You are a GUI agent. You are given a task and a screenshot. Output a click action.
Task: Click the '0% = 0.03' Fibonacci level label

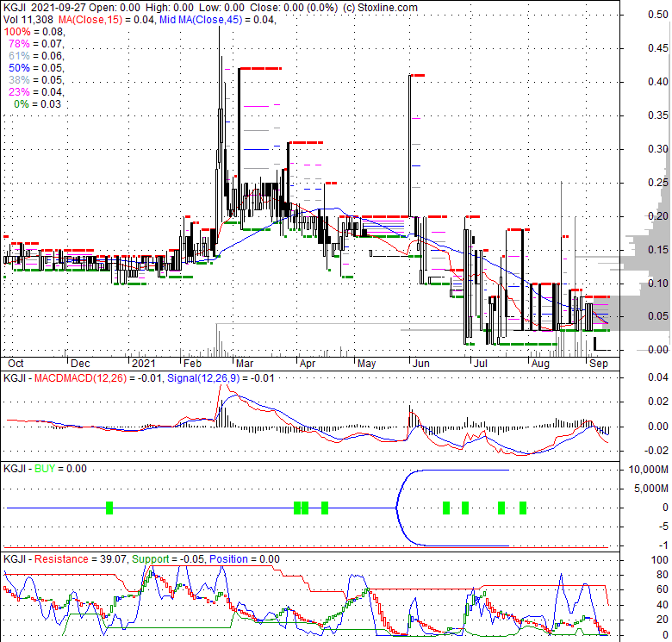[37, 104]
